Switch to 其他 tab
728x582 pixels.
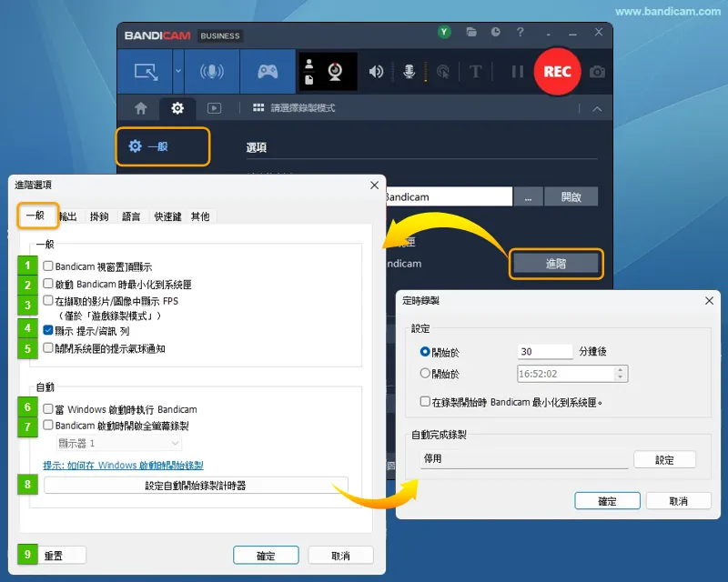click(x=200, y=216)
